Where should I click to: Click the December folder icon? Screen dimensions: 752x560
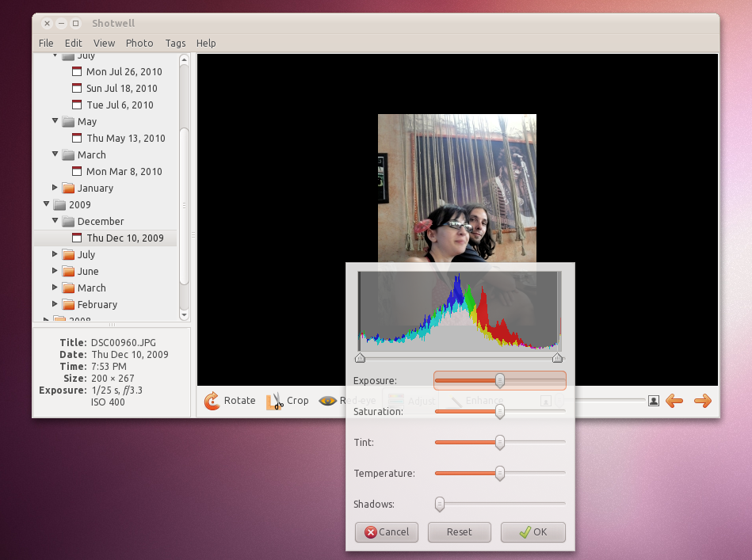click(68, 221)
